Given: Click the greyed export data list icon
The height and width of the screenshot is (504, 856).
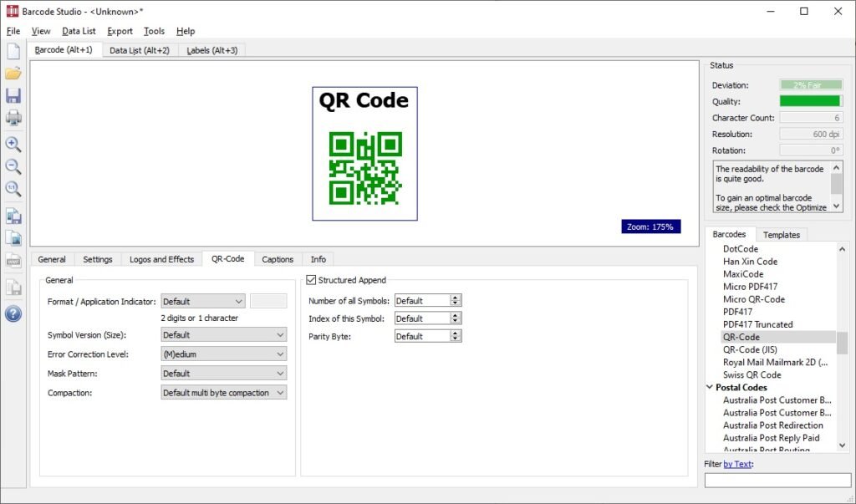Looking at the screenshot, I should pos(13,287).
